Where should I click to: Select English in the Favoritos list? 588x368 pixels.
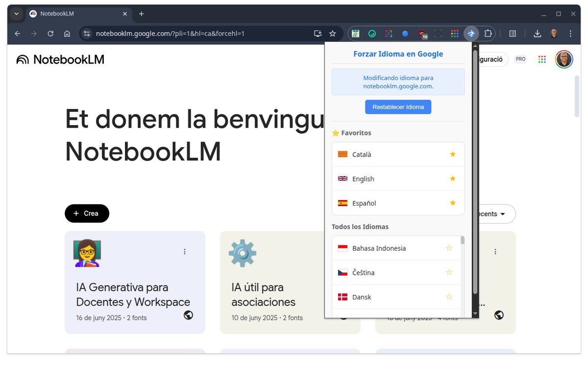pos(398,179)
